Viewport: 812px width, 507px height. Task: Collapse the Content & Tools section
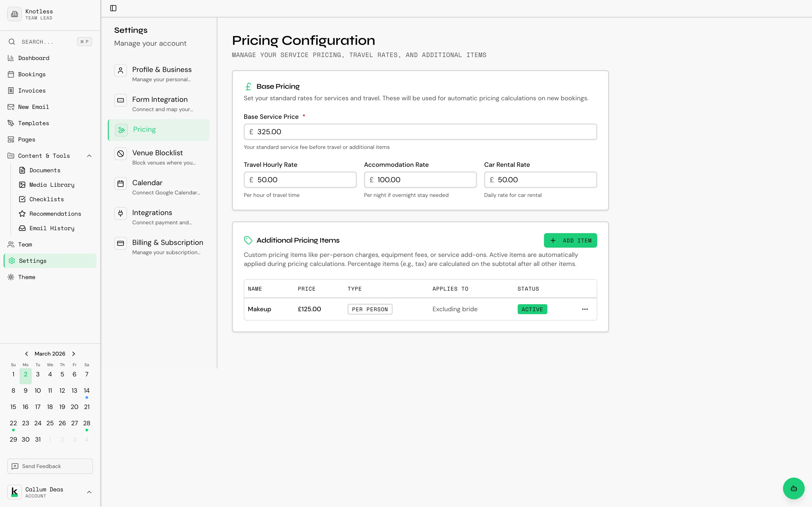(89, 155)
